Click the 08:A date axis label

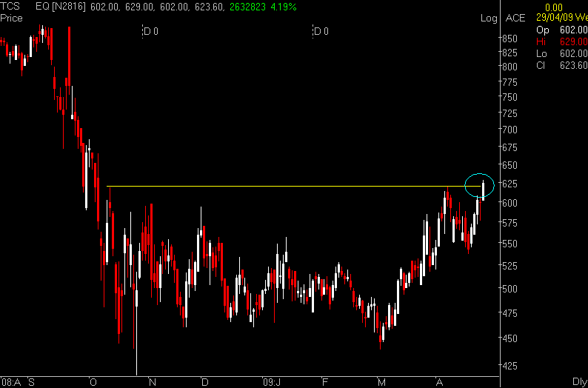point(12,383)
